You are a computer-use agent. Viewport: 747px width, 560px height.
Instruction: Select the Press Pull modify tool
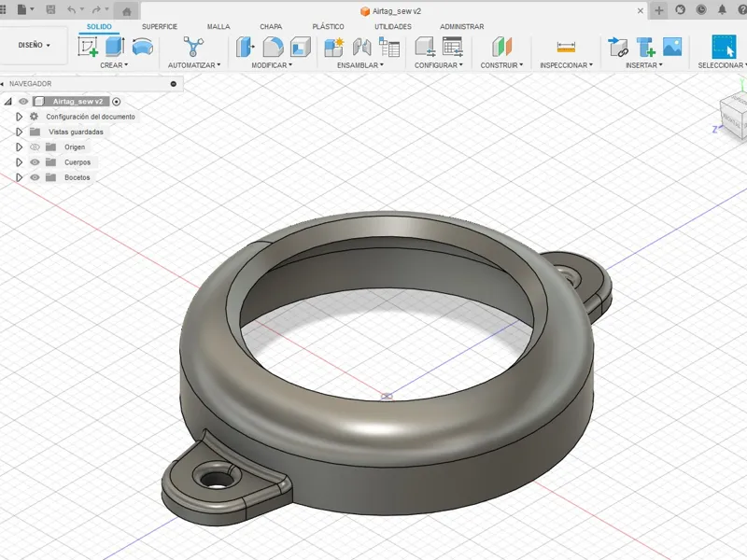(246, 47)
